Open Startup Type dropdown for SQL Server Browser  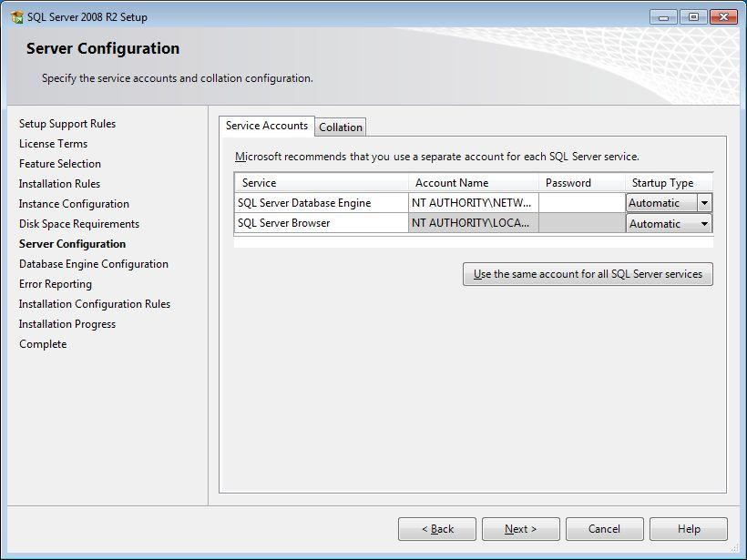click(x=704, y=223)
